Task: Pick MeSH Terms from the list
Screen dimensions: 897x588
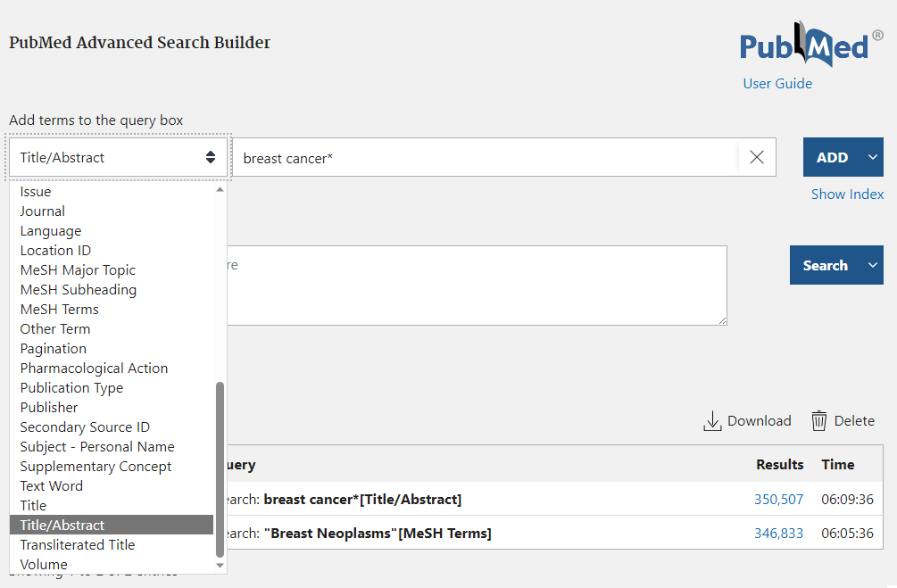Action: [x=112, y=310]
